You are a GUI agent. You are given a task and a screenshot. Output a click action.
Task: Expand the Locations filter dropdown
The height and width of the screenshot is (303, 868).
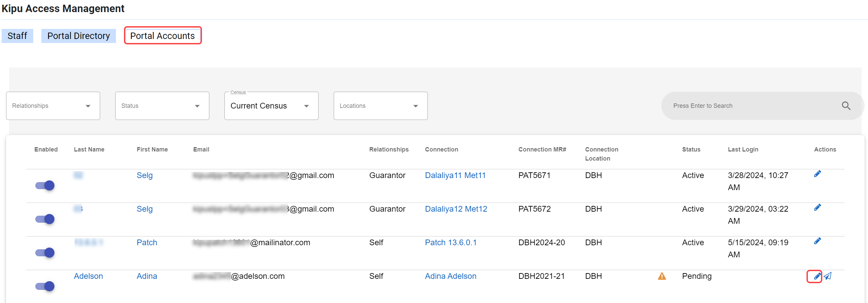380,106
